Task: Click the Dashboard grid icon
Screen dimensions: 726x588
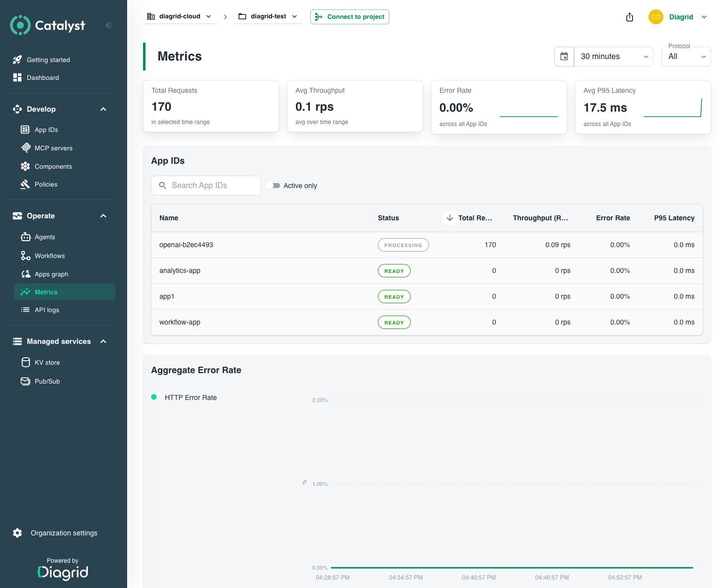Action: pyautogui.click(x=17, y=77)
